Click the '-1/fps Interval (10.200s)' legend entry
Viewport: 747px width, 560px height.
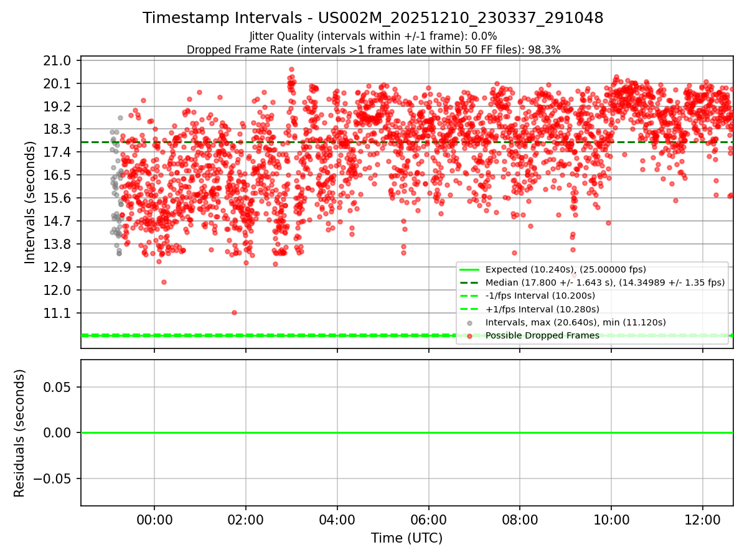(540, 296)
